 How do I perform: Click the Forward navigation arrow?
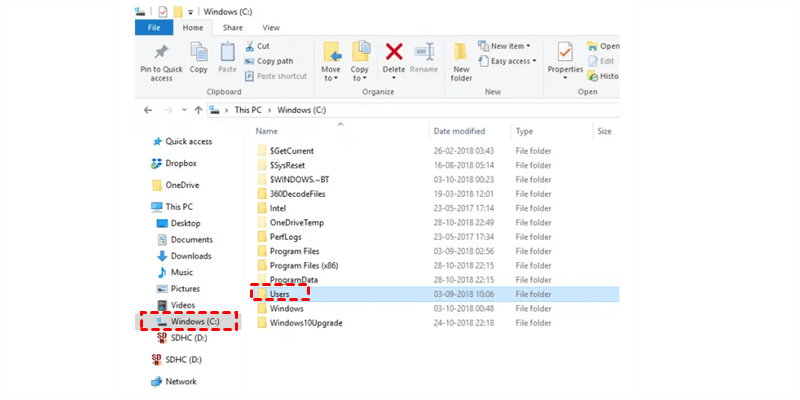click(168, 110)
